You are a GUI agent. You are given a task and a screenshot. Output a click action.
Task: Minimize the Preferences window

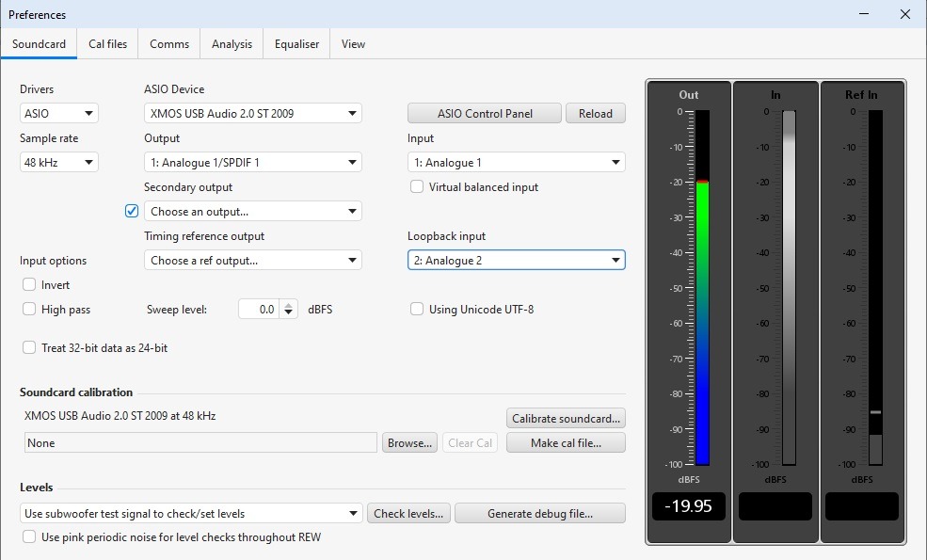(x=864, y=14)
